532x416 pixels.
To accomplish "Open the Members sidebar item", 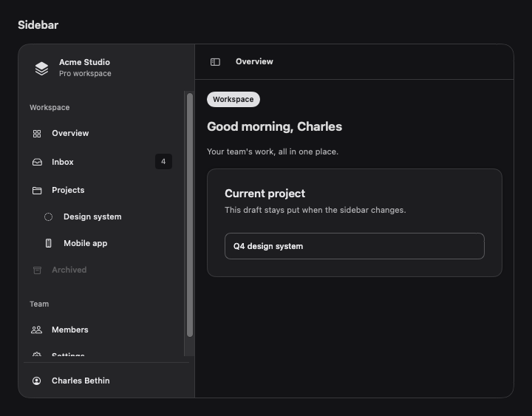I will [101, 330].
